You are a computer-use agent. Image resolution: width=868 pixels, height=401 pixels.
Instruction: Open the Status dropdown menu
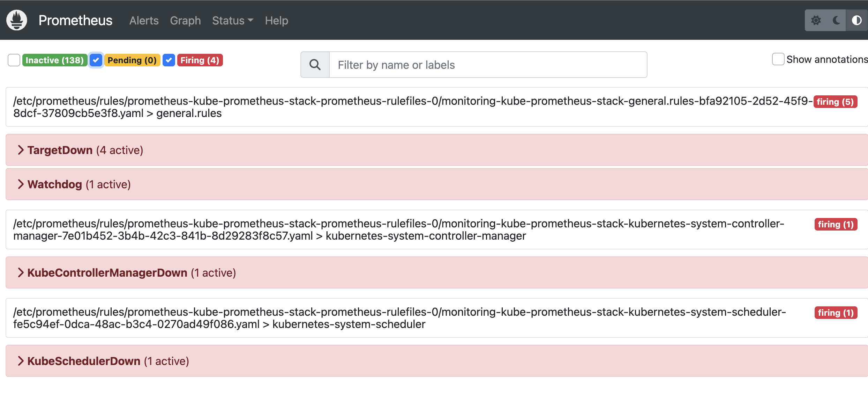pyautogui.click(x=232, y=21)
